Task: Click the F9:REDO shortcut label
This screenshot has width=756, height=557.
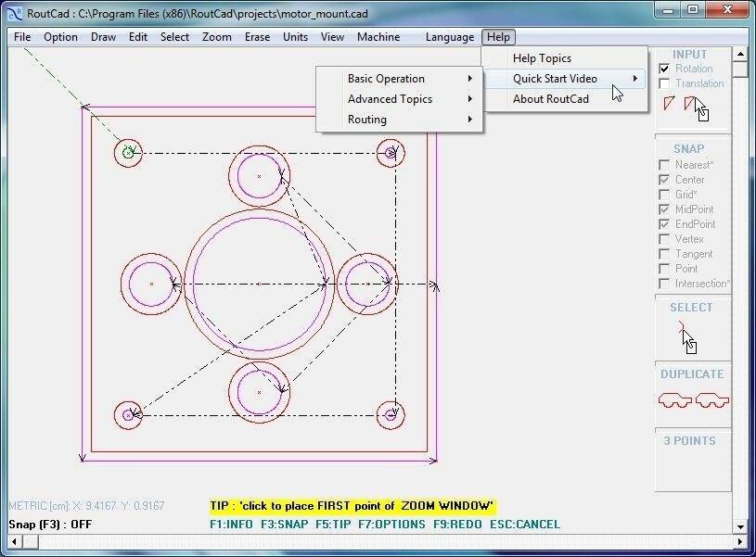Action: [x=457, y=525]
